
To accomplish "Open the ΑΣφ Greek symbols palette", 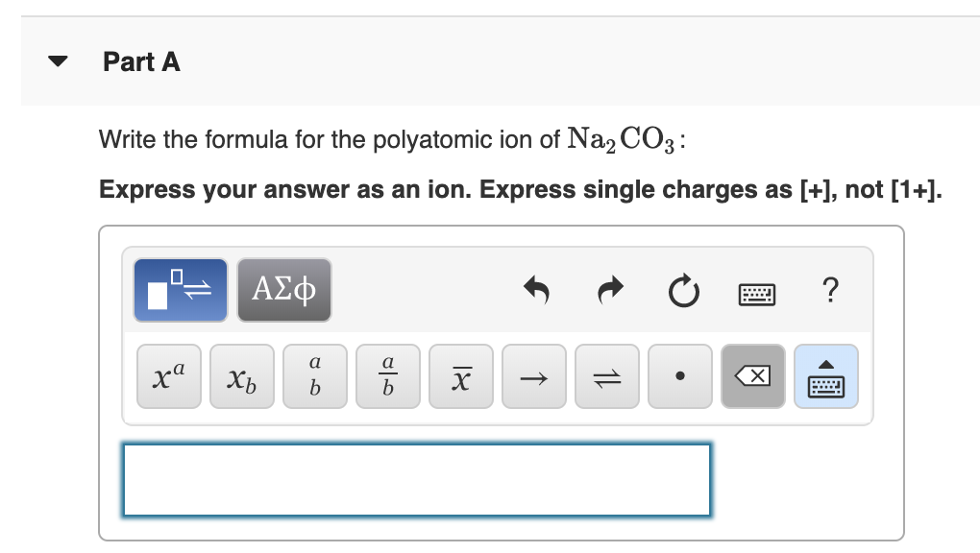I will point(284,290).
